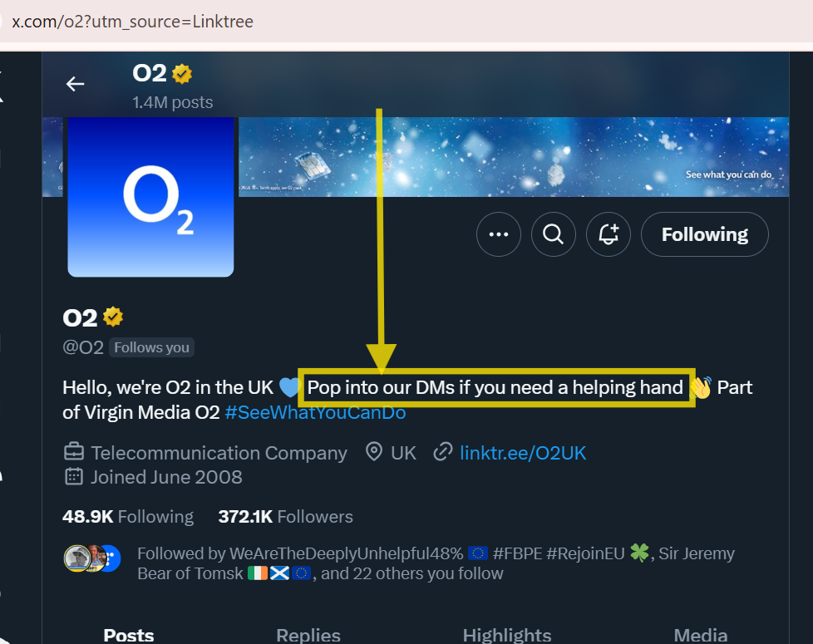Image resolution: width=813 pixels, height=644 pixels.
Task: Click O2's gold verified badge
Action: pyautogui.click(x=113, y=316)
